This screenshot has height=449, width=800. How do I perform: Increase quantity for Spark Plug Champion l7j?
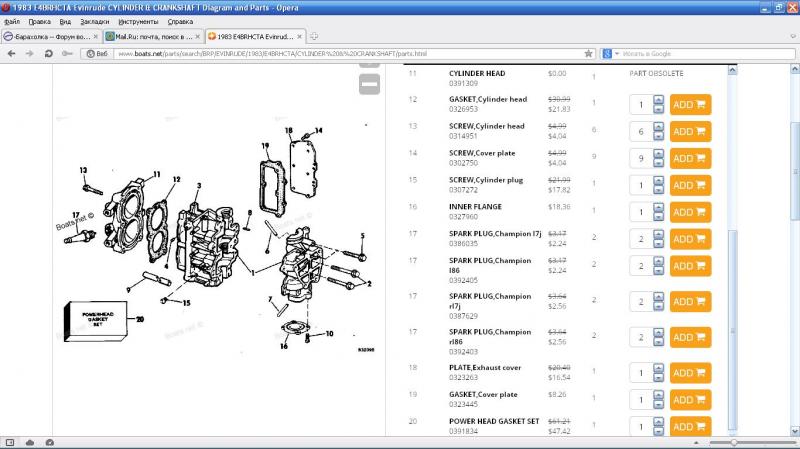(x=658, y=235)
